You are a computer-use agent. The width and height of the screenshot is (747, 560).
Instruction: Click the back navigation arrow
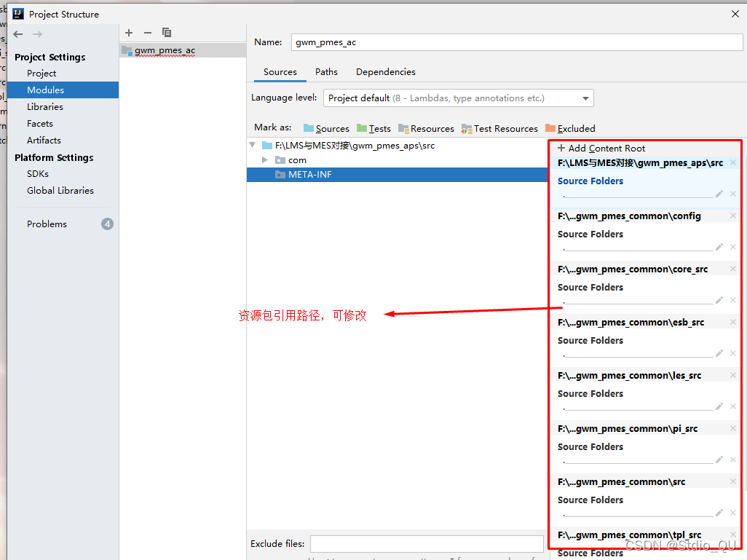coord(18,34)
